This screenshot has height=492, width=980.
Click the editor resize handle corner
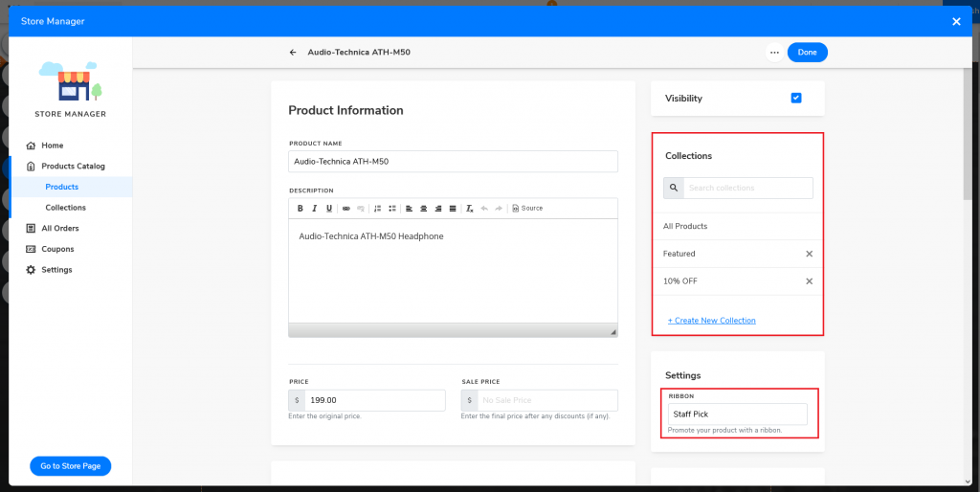613,332
